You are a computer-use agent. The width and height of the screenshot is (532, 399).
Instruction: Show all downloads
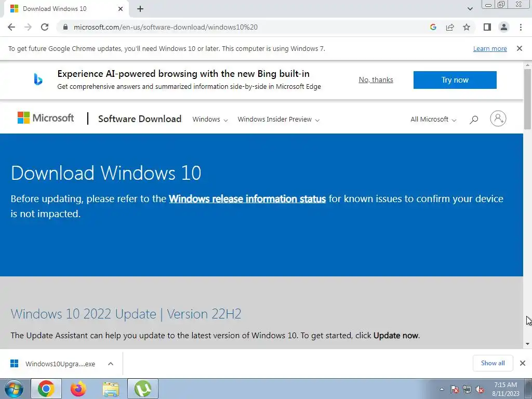click(x=493, y=363)
